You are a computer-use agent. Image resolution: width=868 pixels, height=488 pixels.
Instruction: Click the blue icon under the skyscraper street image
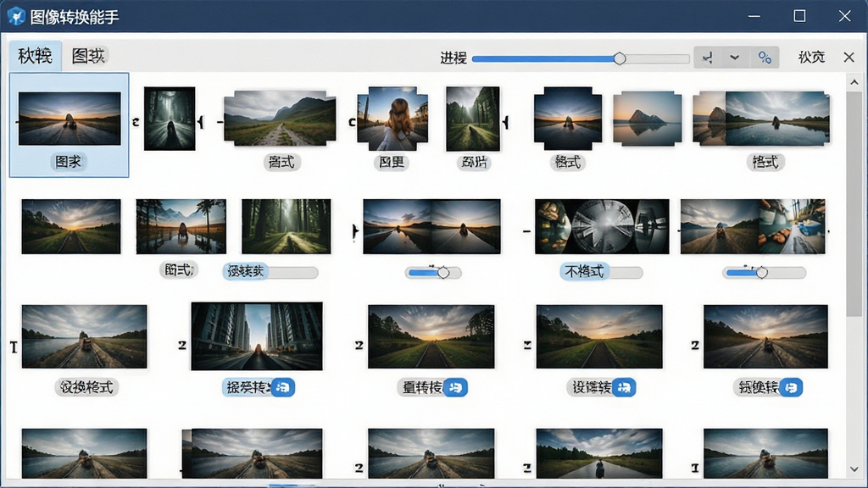pos(283,387)
